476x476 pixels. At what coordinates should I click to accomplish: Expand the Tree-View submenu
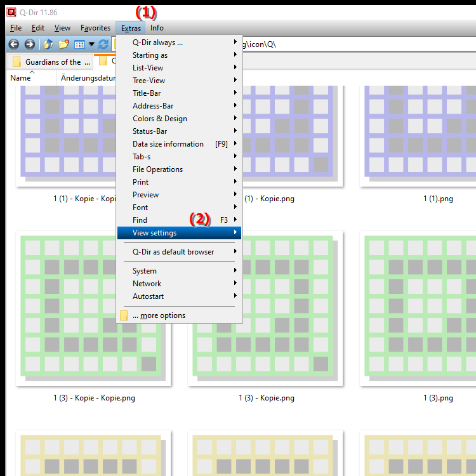179,81
